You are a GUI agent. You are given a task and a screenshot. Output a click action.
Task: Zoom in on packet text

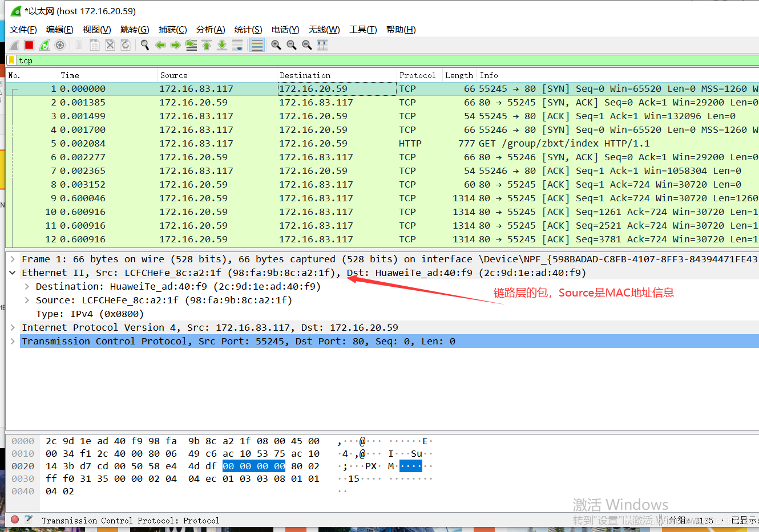click(276, 45)
